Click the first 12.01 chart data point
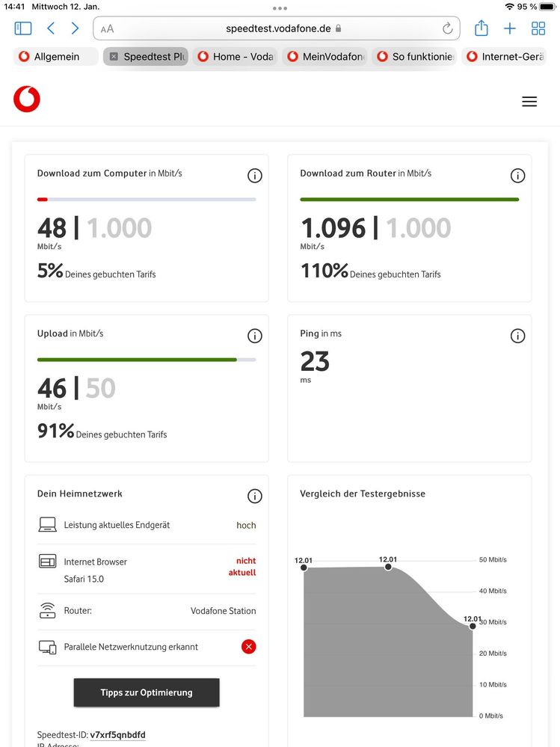The image size is (560, 747). 304,568
